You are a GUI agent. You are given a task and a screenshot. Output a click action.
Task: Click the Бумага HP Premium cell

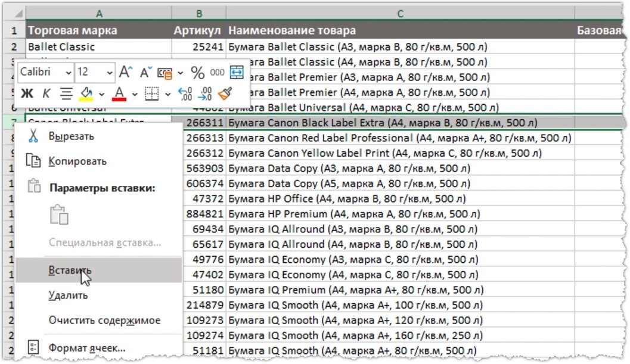tap(400, 214)
